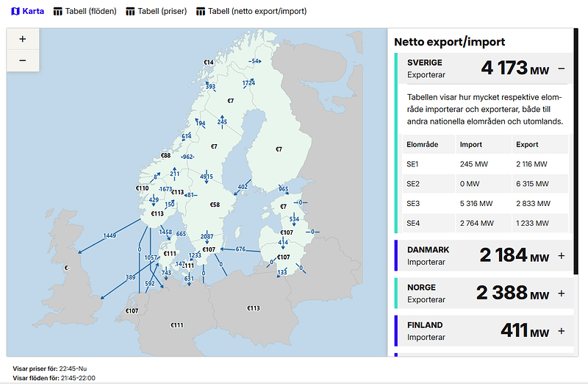Screen dimensions: 588x384
Task: Click the Karta map icon
Action: (x=15, y=11)
